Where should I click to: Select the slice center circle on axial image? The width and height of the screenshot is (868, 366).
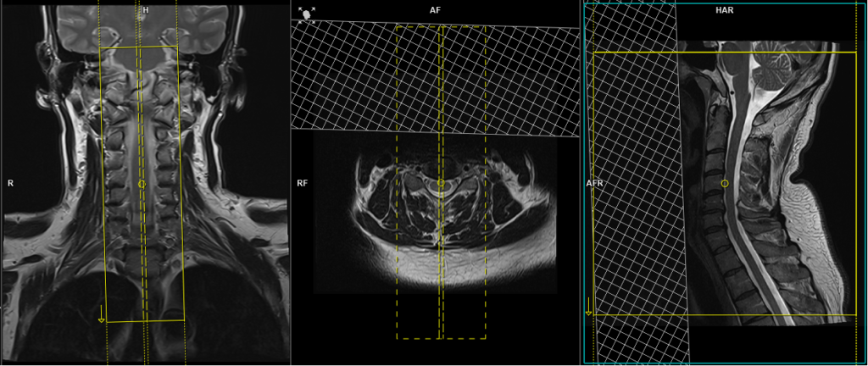coord(441,182)
